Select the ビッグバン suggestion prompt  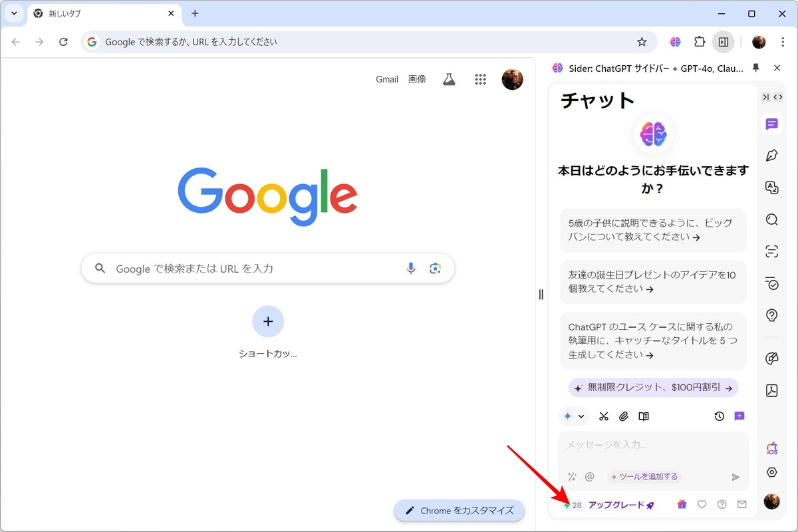click(653, 230)
